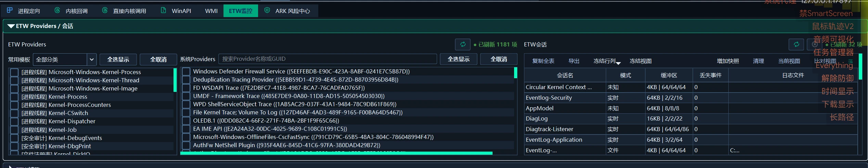Open the 直接内核调用 tab
The width and height of the screenshot is (868, 168).
(x=124, y=11)
